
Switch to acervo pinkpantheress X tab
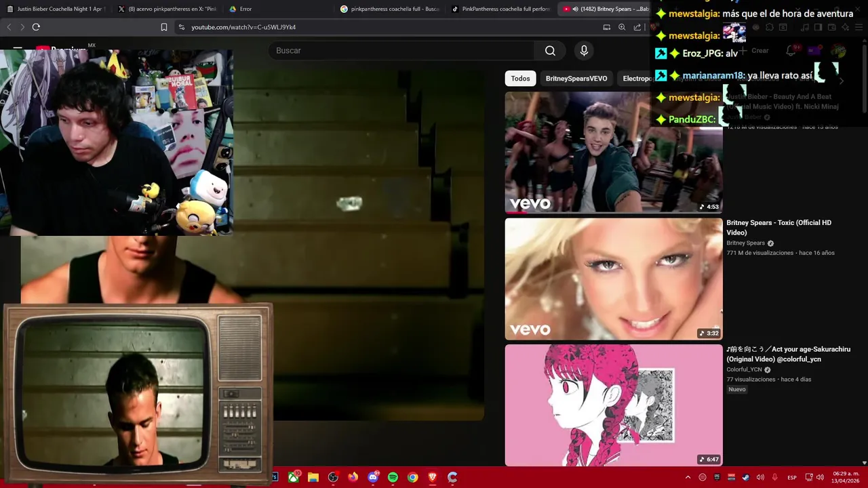coord(167,9)
